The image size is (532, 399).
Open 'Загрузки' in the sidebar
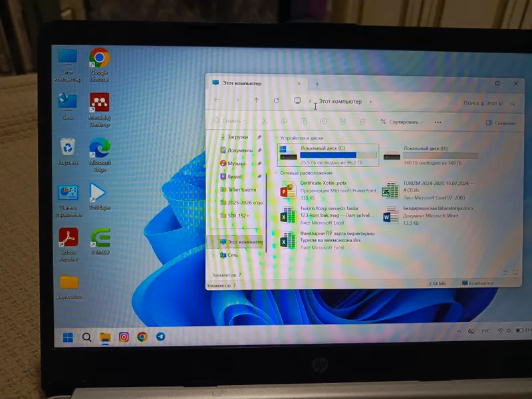(x=237, y=137)
